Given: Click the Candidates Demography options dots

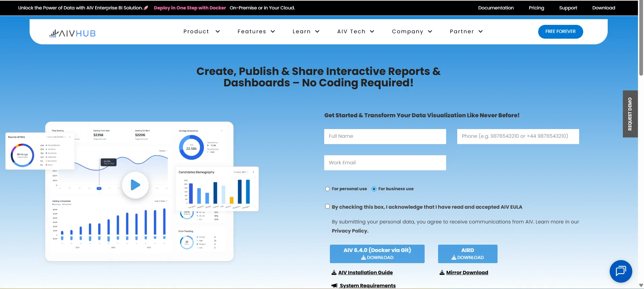Looking at the screenshot, I should 253,172.
